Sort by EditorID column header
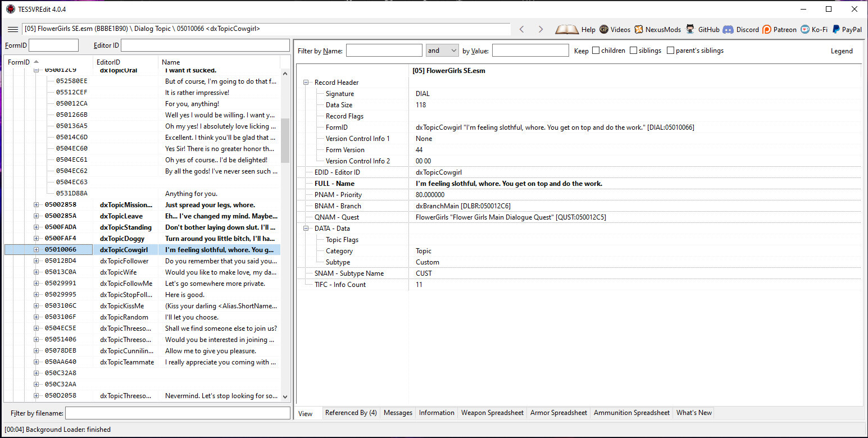 coord(125,62)
